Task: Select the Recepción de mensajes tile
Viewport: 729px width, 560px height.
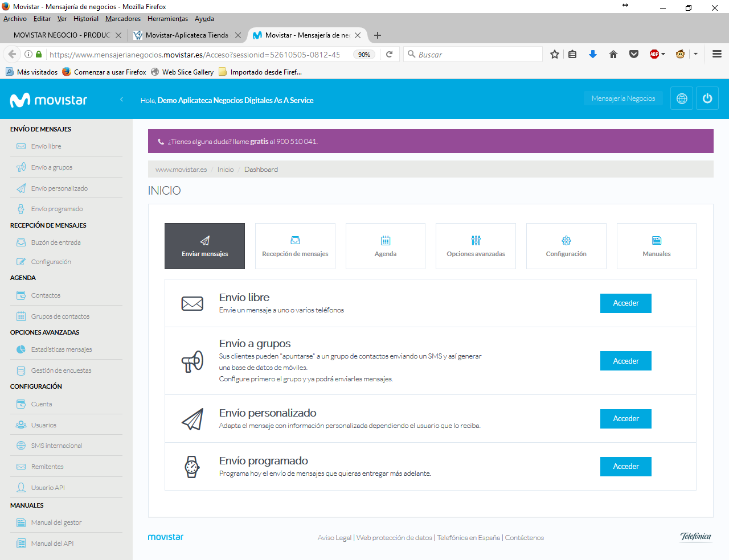Action: 295,246
